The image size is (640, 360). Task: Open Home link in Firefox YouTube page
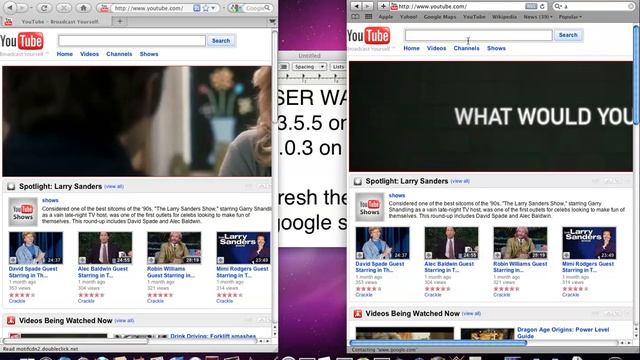click(64, 54)
